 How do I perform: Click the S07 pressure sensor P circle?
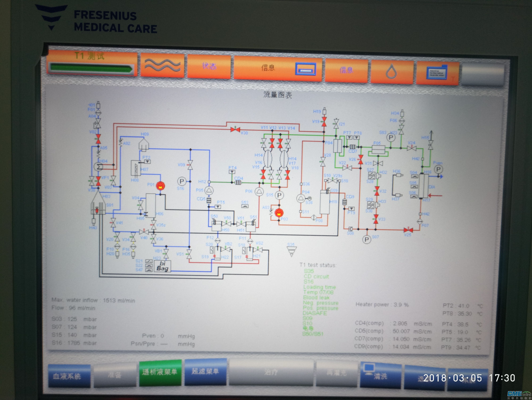coord(367,239)
